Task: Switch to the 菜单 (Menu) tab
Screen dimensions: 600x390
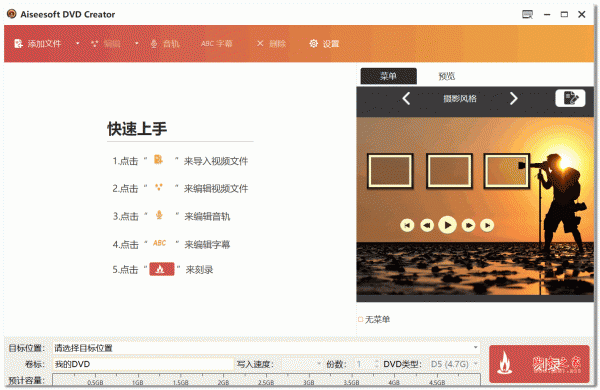Action: [x=388, y=76]
